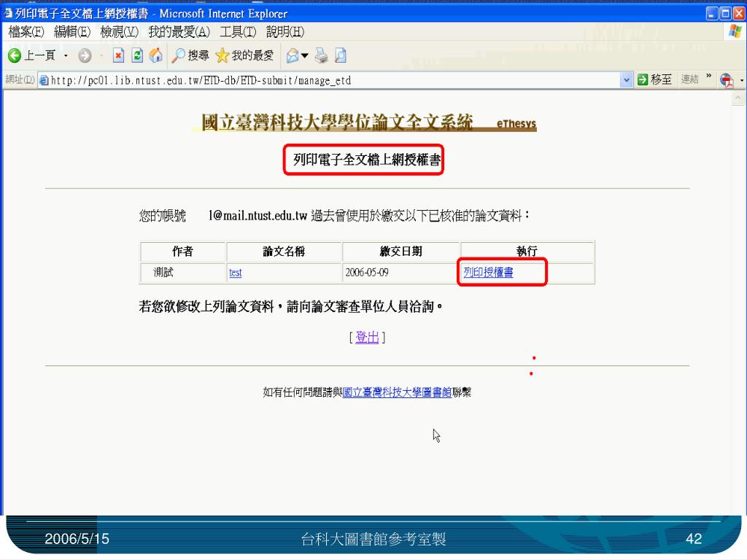747x560 pixels.
Task: Click the grayed Forward arrow icon
Action: pos(85,55)
